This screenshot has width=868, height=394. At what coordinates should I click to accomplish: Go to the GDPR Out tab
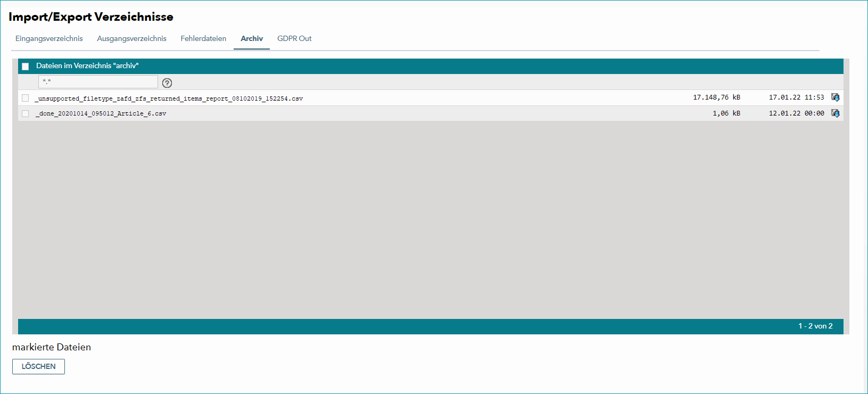pyautogui.click(x=294, y=39)
